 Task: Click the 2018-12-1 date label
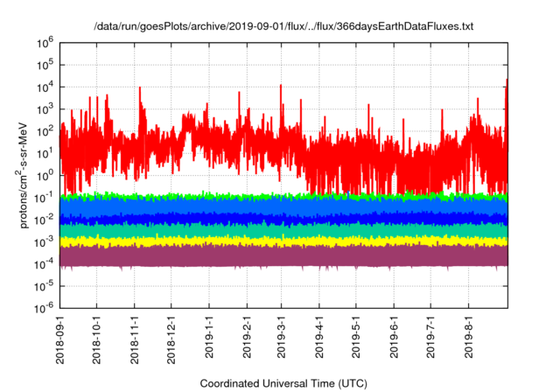click(x=171, y=339)
